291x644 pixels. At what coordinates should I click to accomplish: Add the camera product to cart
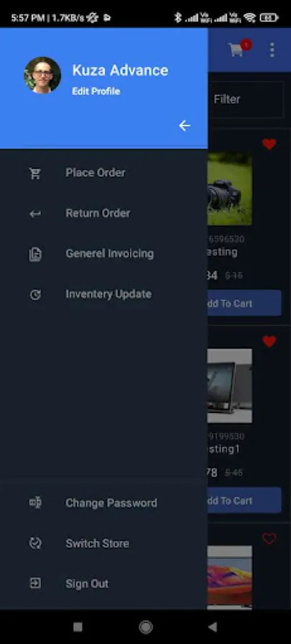(x=244, y=303)
